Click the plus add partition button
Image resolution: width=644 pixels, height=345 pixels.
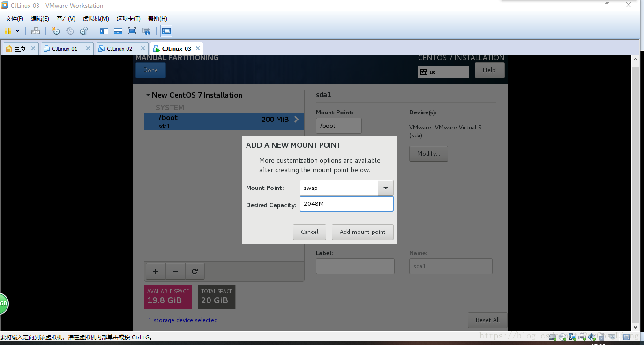156,271
